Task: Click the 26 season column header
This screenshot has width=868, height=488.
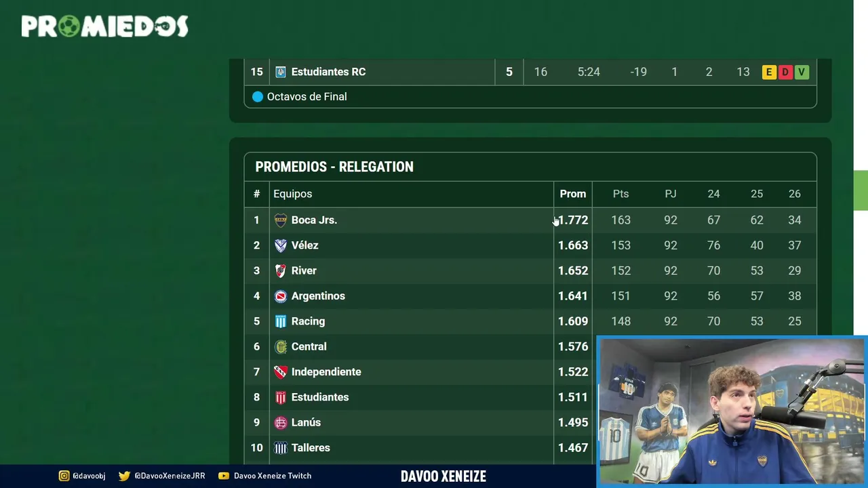Action: click(795, 194)
